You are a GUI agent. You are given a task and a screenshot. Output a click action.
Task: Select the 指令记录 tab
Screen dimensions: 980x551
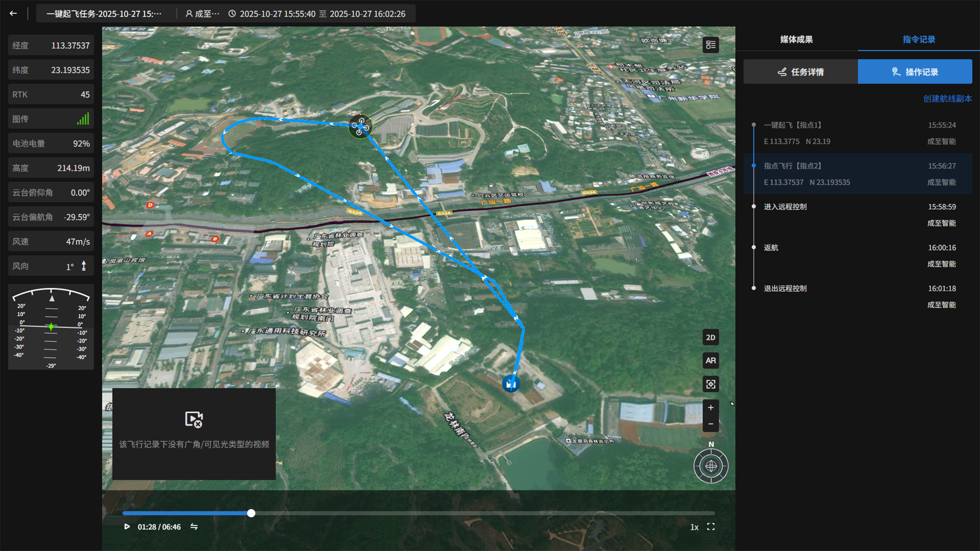pyautogui.click(x=919, y=39)
